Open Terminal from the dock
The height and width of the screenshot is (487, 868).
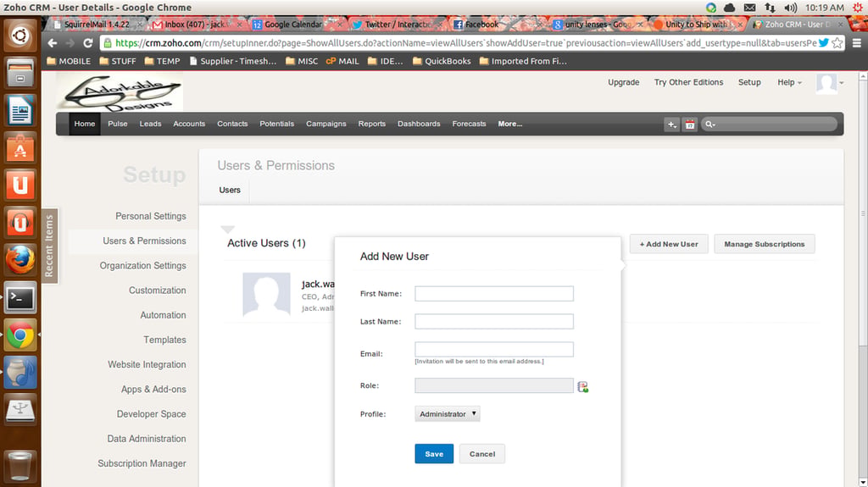coord(20,298)
